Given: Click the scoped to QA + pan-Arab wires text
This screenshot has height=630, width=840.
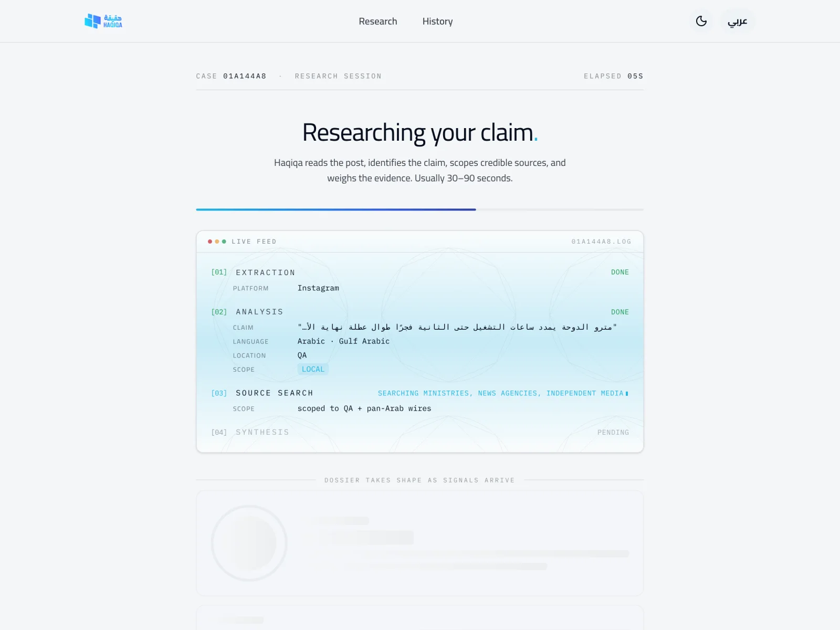Looking at the screenshot, I should click(364, 408).
